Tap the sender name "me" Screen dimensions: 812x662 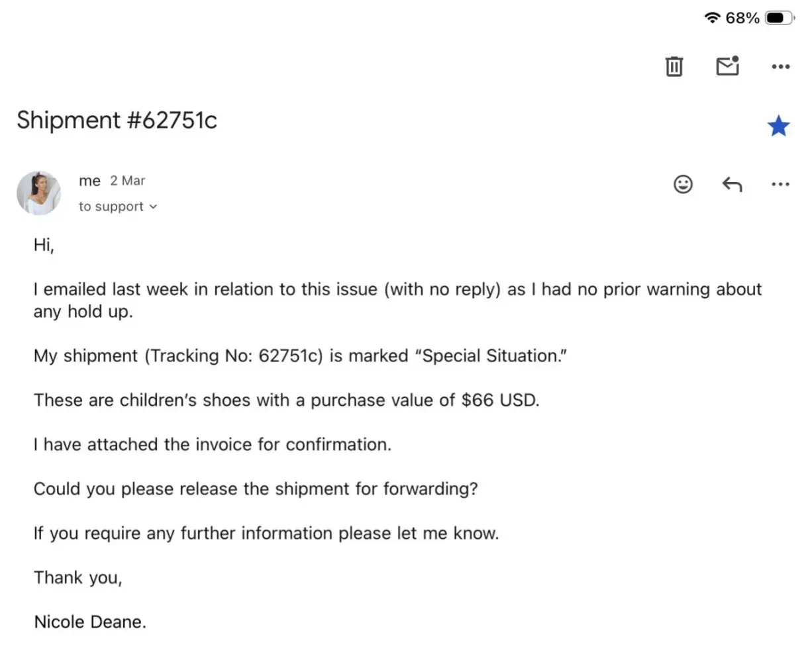click(89, 181)
